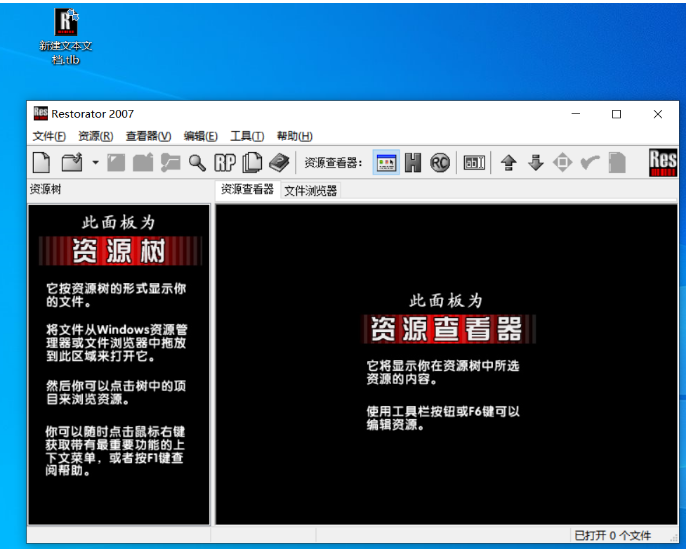686x549 pixels.
Task: Open the 资源(R) menu
Action: click(x=96, y=136)
